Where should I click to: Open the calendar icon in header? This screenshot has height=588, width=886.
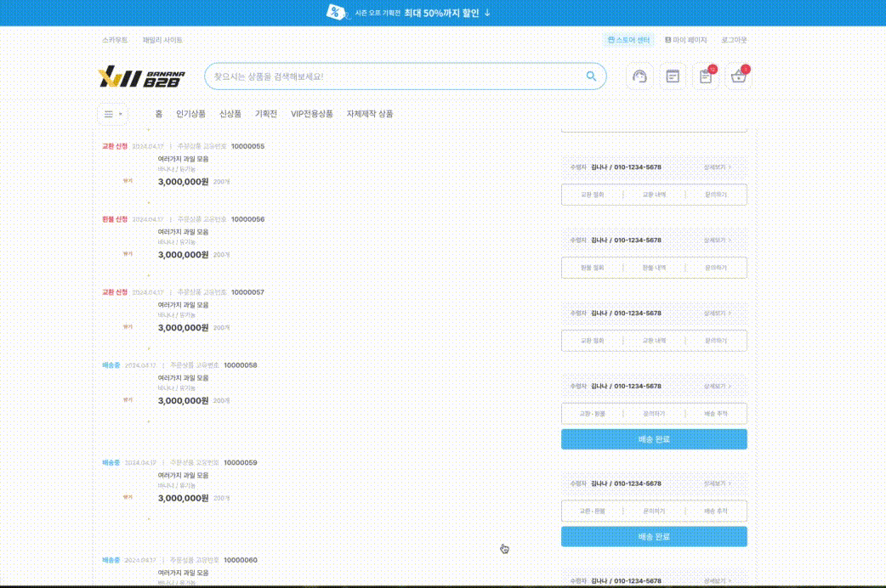673,76
